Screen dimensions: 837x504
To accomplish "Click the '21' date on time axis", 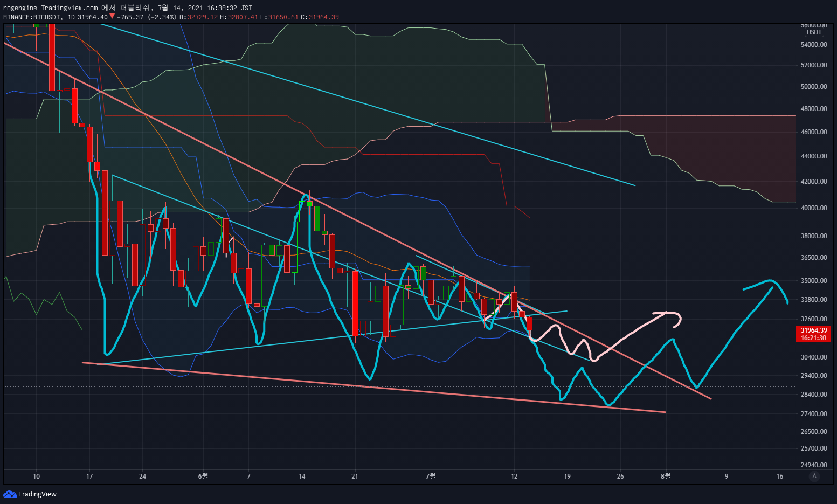I will (355, 477).
